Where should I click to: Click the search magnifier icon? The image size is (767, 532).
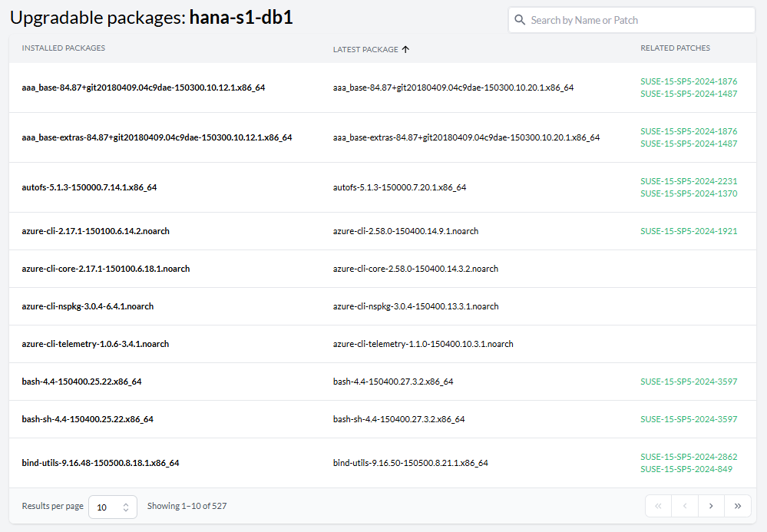click(x=520, y=21)
